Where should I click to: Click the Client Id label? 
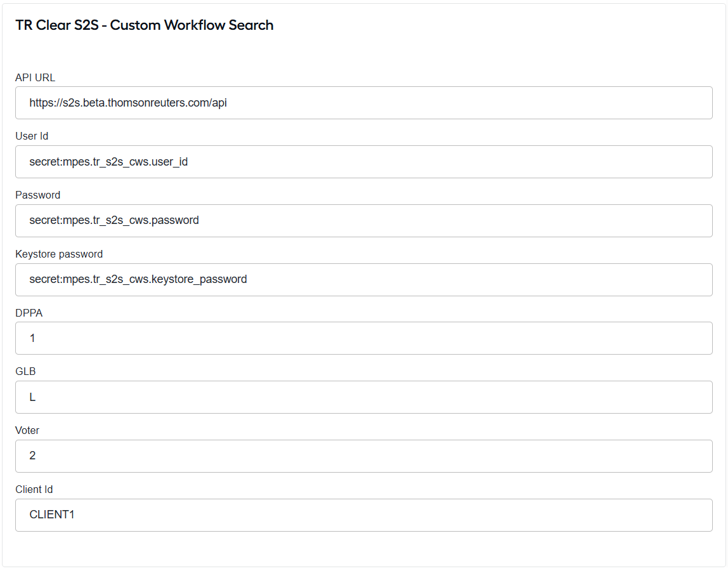(x=34, y=490)
